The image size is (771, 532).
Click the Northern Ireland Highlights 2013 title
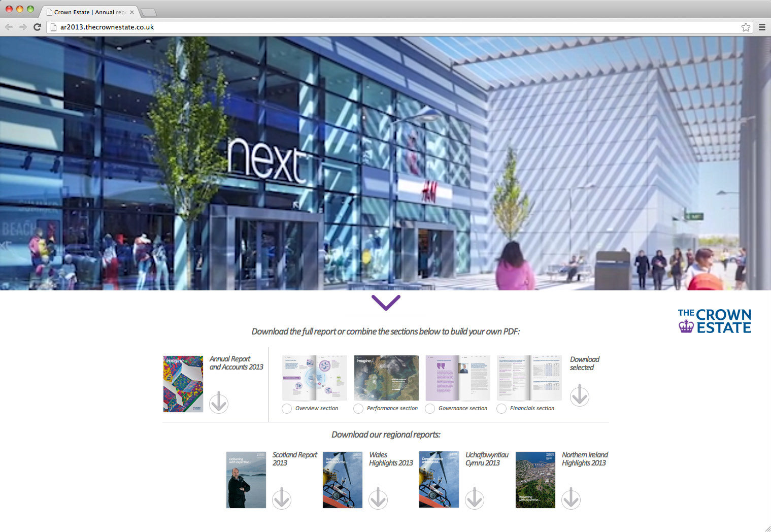[x=585, y=459]
